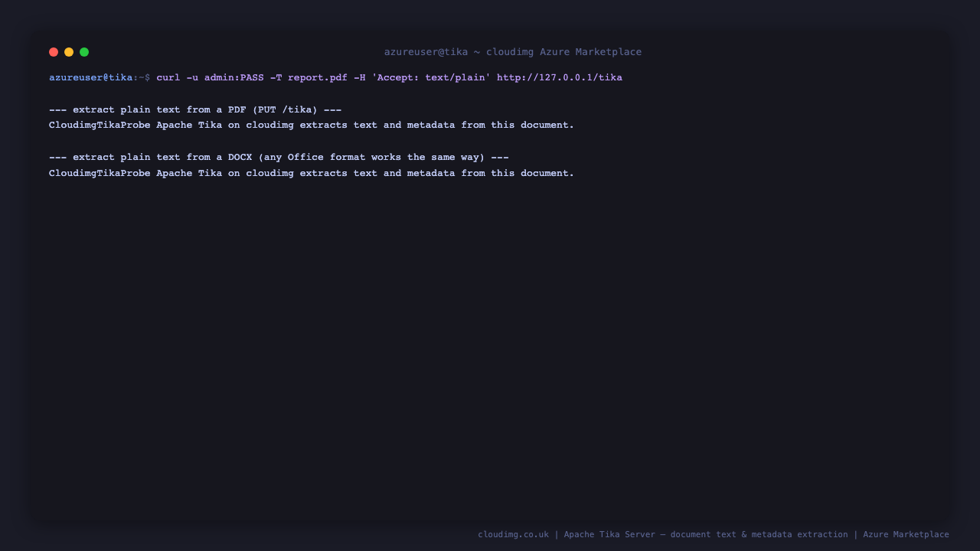Click the 'azureuser@tika' shell prompt
The height and width of the screenshot is (551, 980).
pos(91,78)
